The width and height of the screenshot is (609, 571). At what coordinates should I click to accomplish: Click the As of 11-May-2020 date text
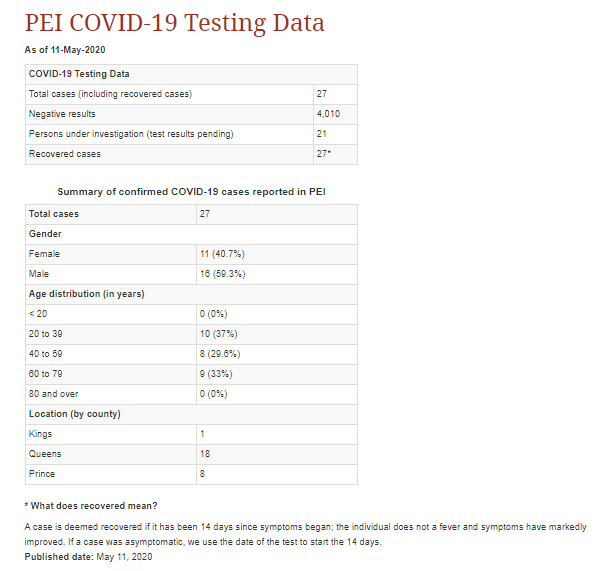pyautogui.click(x=65, y=49)
